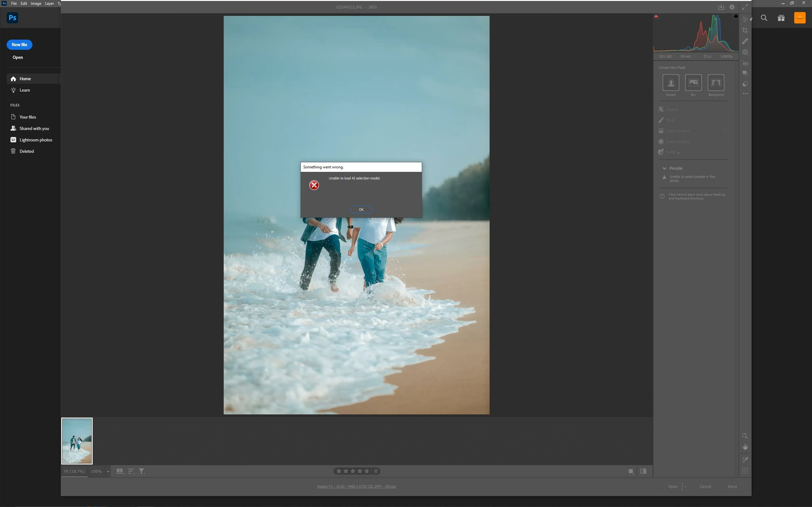Open the zoom level dropdown arrow
This screenshot has height=507, width=812.
(108, 471)
